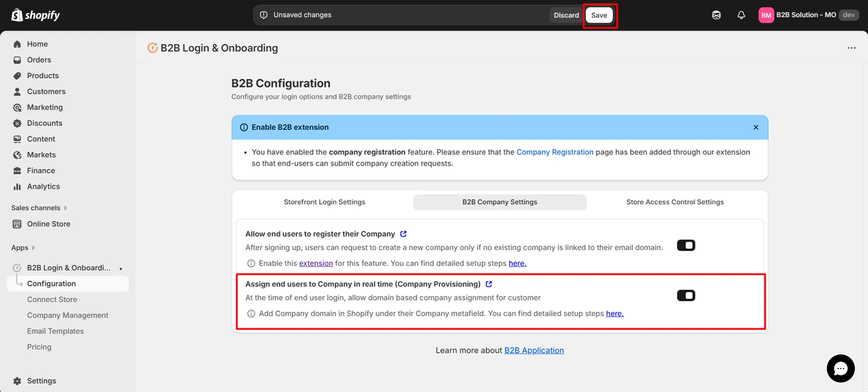Discard the unsaved changes
Viewport: 868px width, 392px height.
pos(566,15)
